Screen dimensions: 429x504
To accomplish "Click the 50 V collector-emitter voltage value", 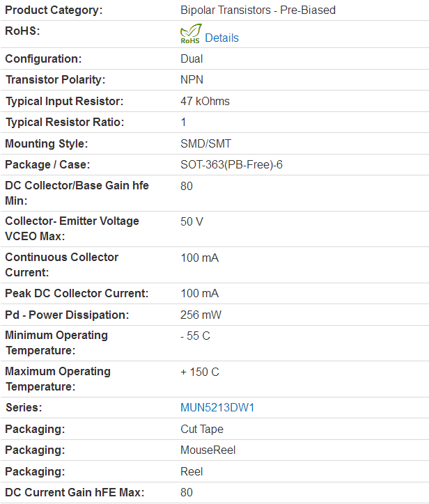I will pos(192,221).
